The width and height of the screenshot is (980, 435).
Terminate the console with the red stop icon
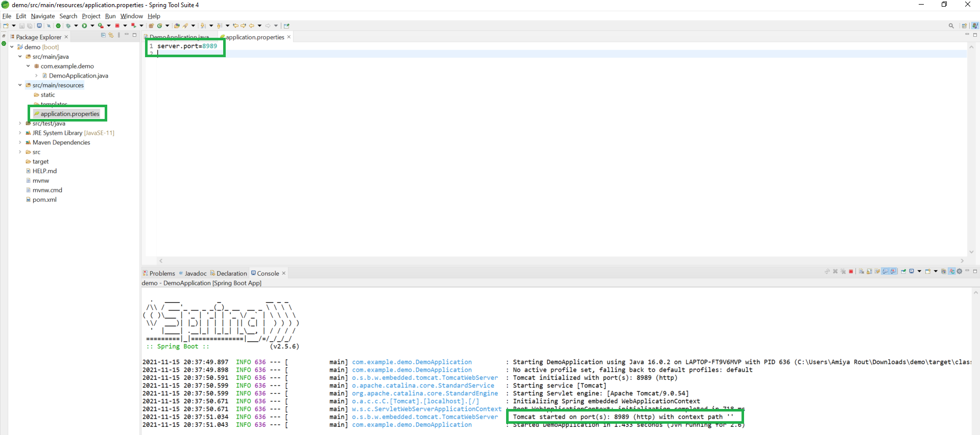(851, 272)
